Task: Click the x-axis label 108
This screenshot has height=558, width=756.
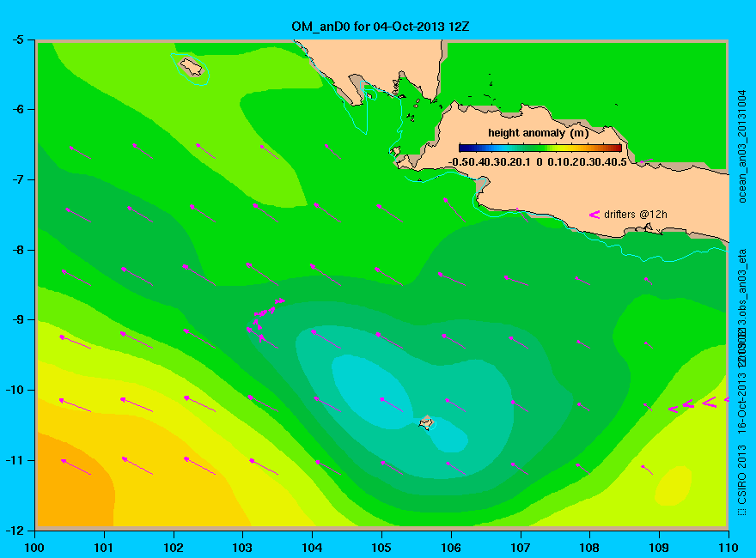Action: 589,548
